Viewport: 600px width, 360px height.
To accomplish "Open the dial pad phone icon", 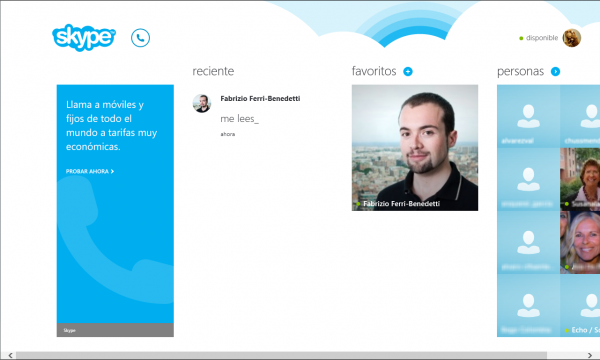I will click(140, 38).
